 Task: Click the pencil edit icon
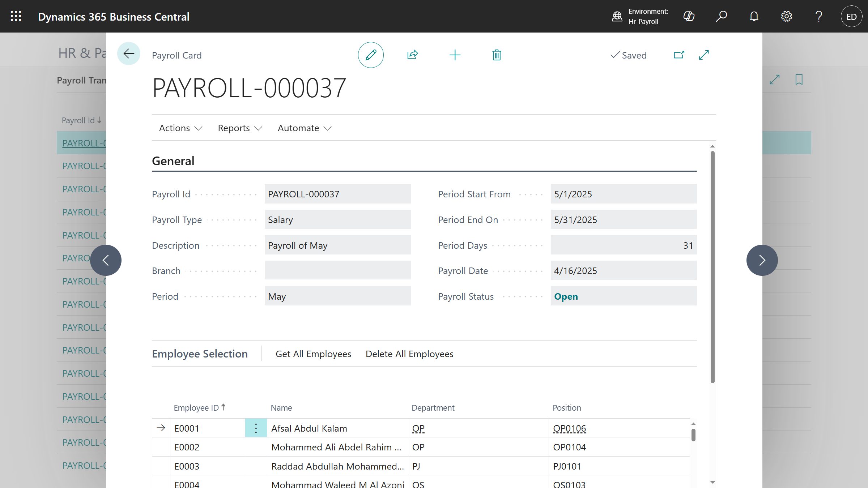pyautogui.click(x=371, y=55)
